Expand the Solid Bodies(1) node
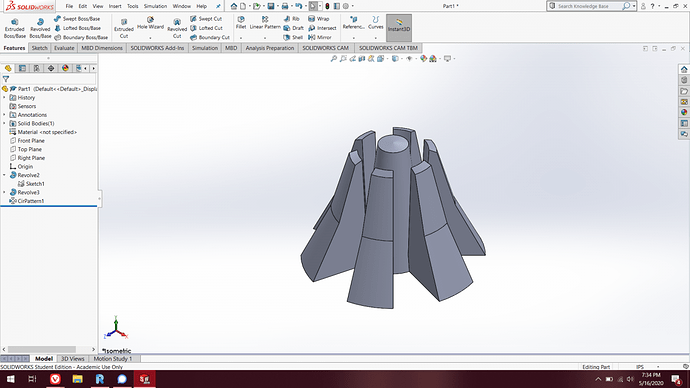This screenshot has width=690, height=388. 4,124
